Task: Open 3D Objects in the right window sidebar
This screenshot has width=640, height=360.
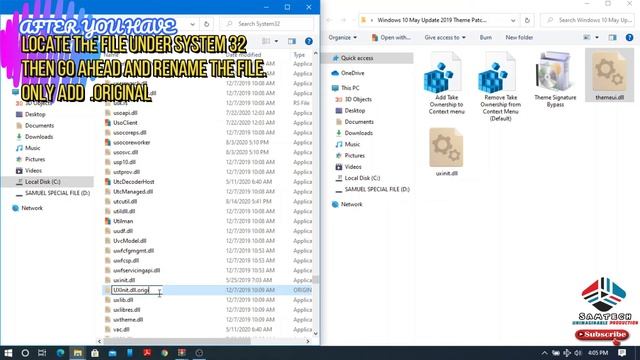Action: pos(358,99)
